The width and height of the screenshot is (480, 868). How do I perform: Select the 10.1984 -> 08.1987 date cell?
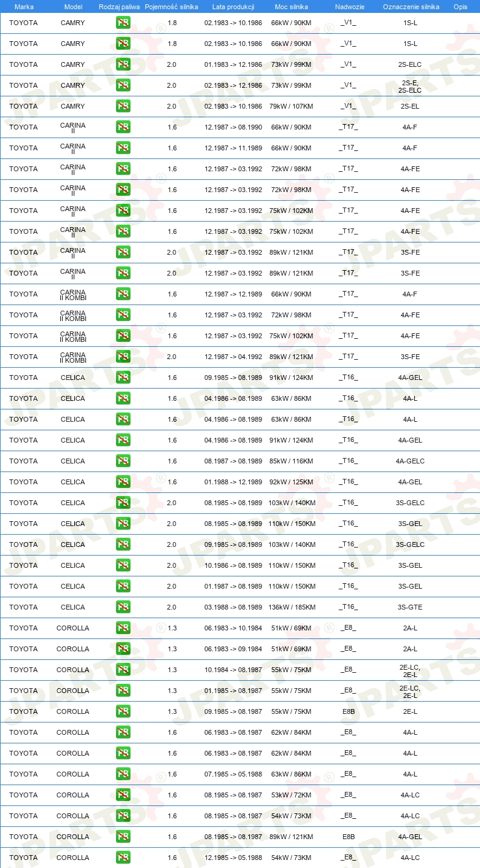tap(233, 670)
